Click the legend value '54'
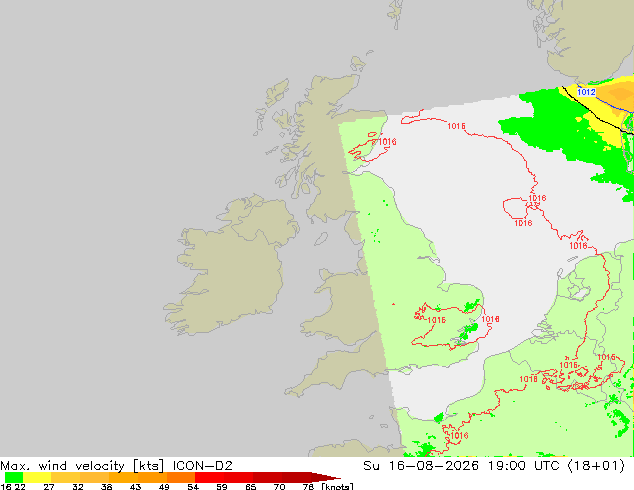The height and width of the screenshot is (490, 634). (x=193, y=486)
